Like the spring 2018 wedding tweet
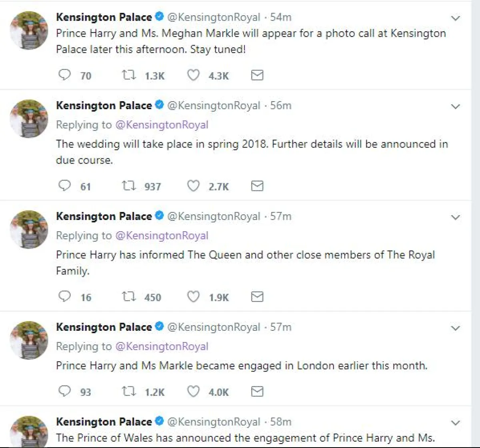Image resolution: width=480 pixels, height=448 pixels. (194, 186)
